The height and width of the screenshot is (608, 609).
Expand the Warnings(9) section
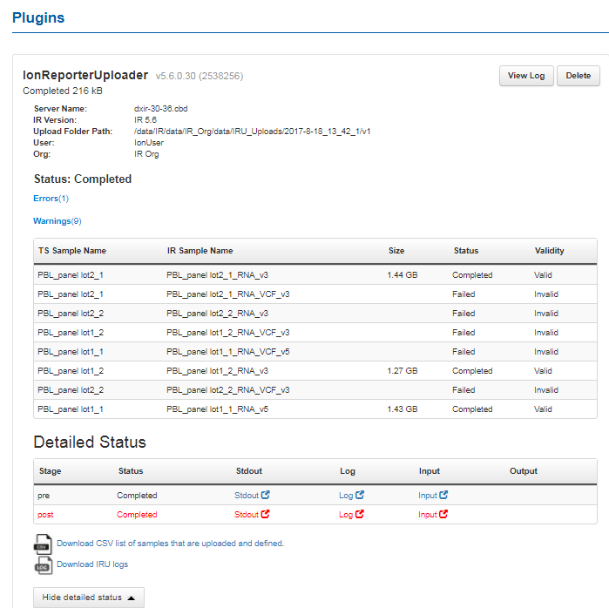(x=57, y=221)
